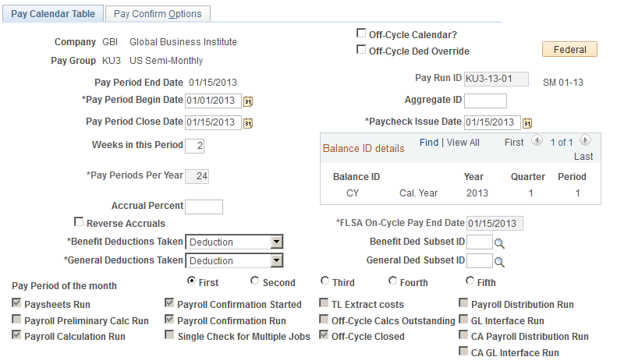Click the Pay Period Begin Date field
The width and height of the screenshot is (617, 364).
(x=213, y=101)
